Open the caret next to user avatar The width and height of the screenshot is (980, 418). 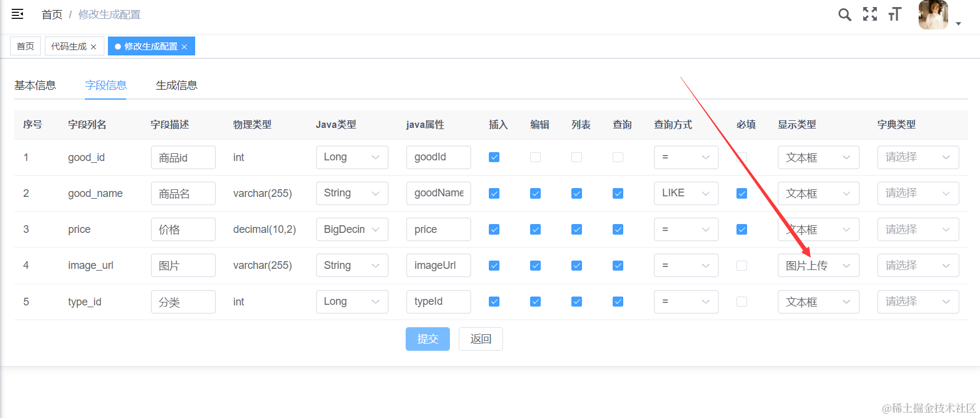pyautogui.click(x=959, y=24)
